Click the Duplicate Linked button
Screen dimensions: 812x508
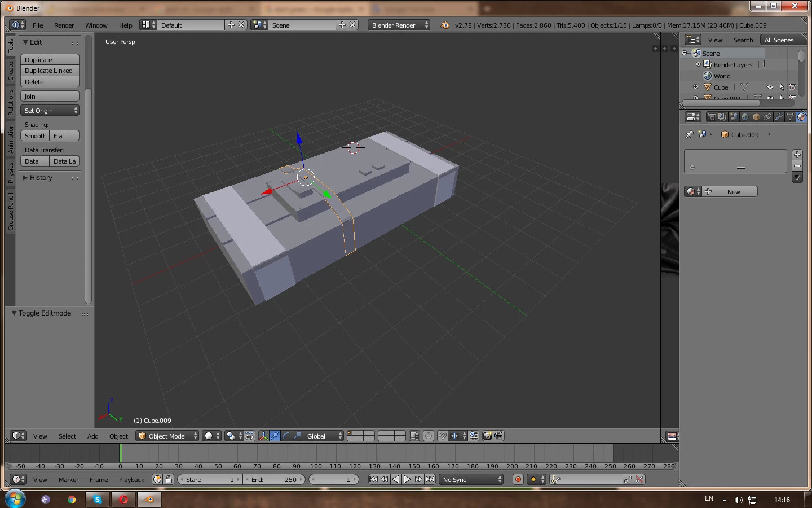point(50,71)
